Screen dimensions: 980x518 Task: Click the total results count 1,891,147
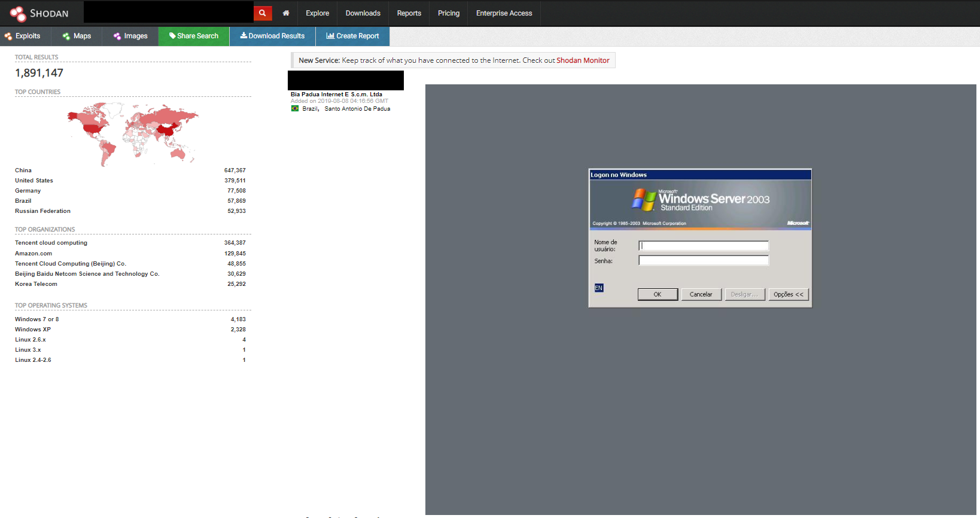click(x=39, y=73)
